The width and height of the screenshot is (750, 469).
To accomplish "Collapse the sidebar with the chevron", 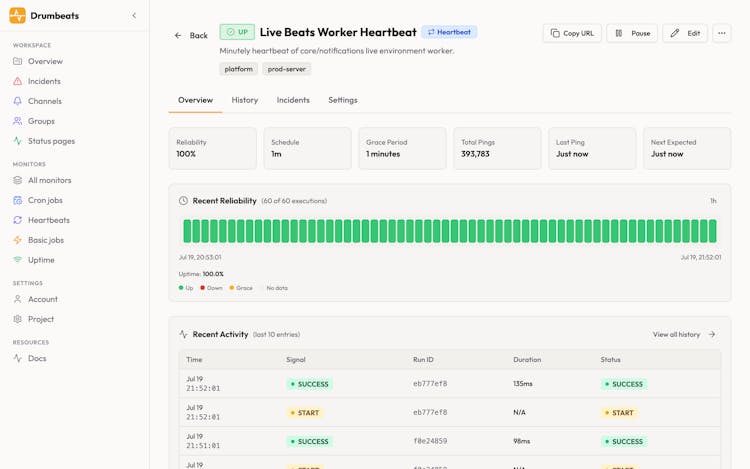I will 134,16.
